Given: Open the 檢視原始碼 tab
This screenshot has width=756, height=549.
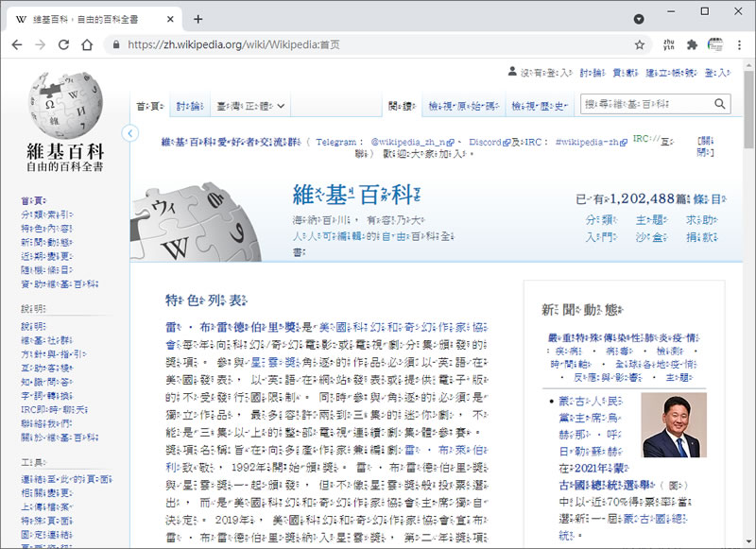Looking at the screenshot, I should (463, 106).
